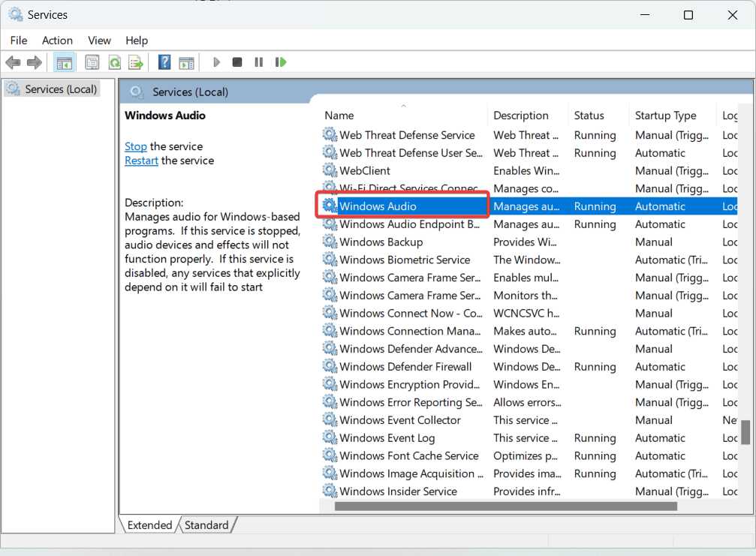This screenshot has height=556, width=756.
Task: Click 'Optimizes p...' description cell
Action: [525, 455]
